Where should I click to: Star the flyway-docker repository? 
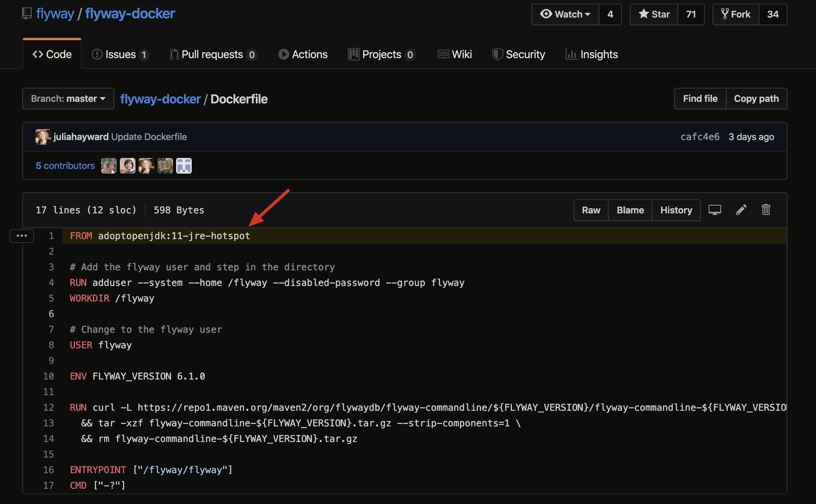654,14
